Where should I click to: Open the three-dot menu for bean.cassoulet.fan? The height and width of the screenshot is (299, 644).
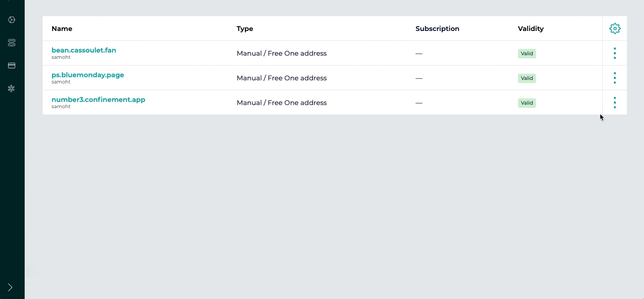click(615, 53)
